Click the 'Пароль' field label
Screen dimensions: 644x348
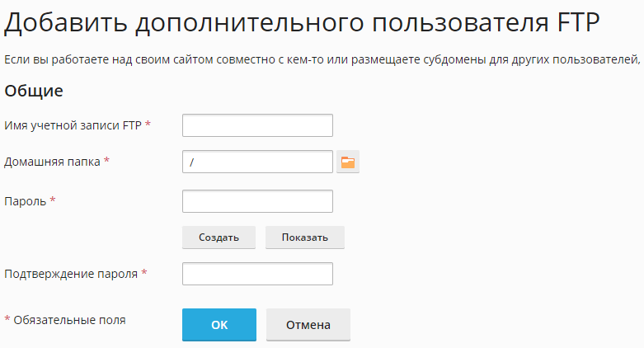pyautogui.click(x=26, y=200)
